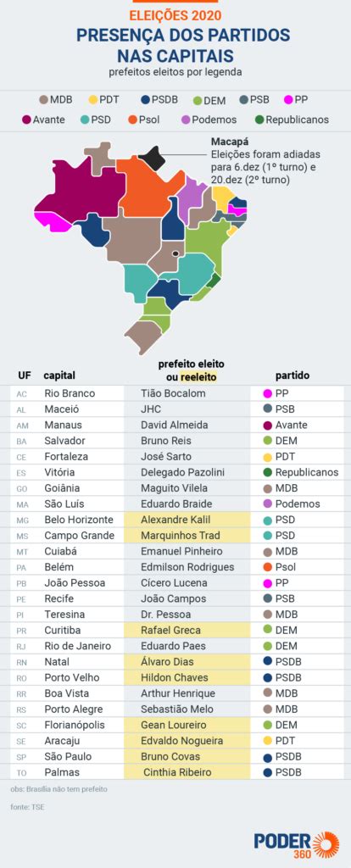The width and height of the screenshot is (351, 868).
Task: Click the highlighted Alexandre Kalil cell
Action: tap(187, 520)
